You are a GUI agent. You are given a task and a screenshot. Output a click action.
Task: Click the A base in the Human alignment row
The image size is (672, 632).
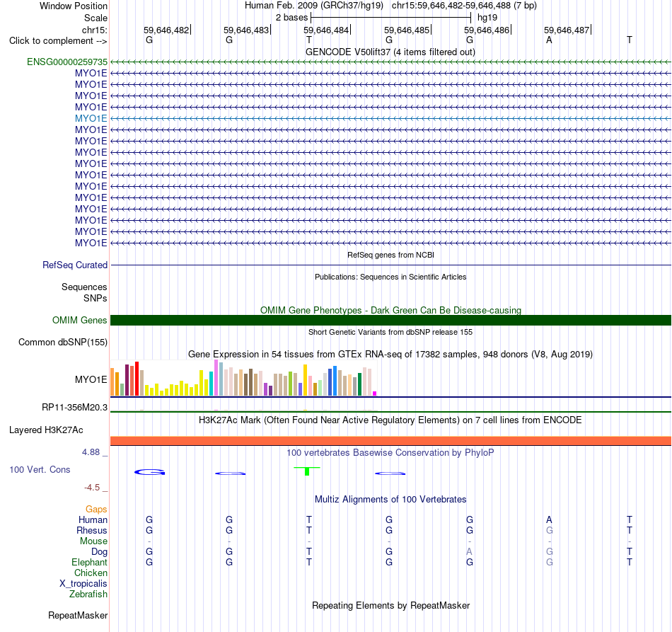pos(549,519)
